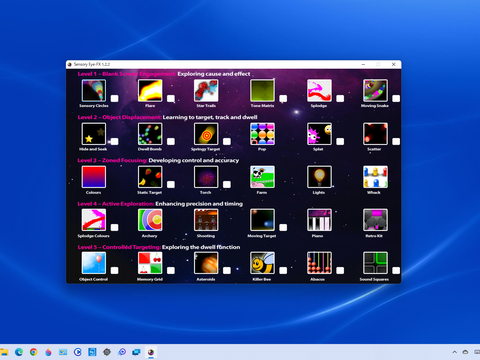Screen dimensions: 480x360
Task: Open the Colours activity
Action: (94, 177)
